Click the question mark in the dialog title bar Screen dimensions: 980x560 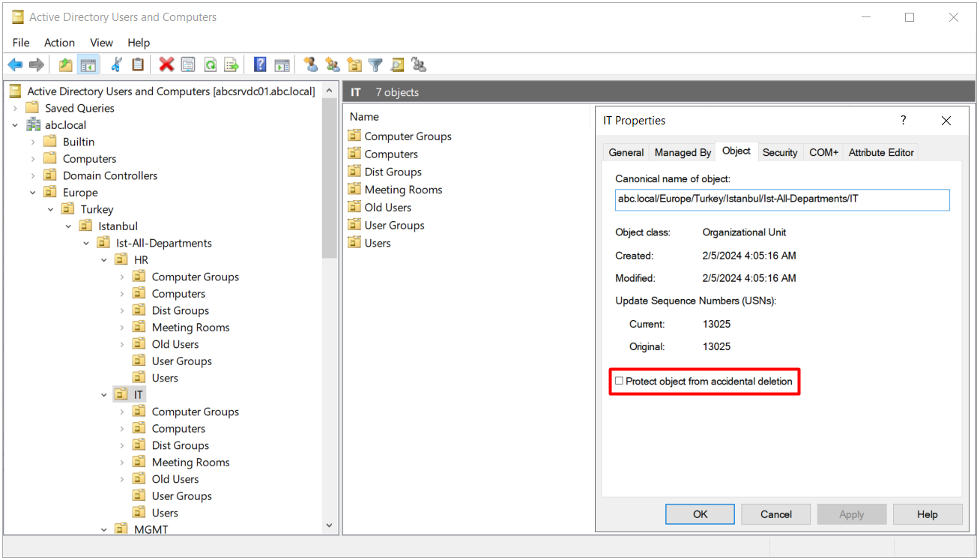click(x=904, y=120)
